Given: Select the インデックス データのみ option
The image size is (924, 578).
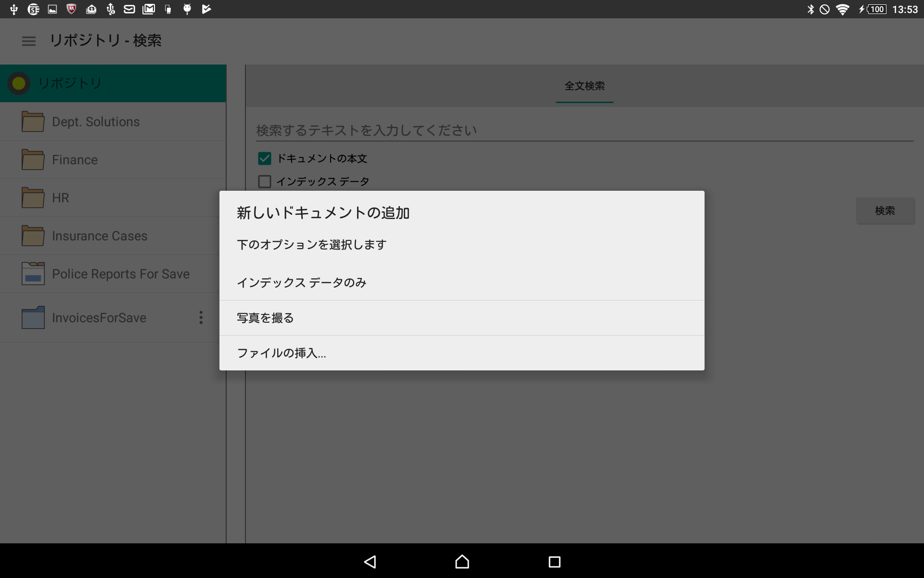Looking at the screenshot, I should point(301,283).
